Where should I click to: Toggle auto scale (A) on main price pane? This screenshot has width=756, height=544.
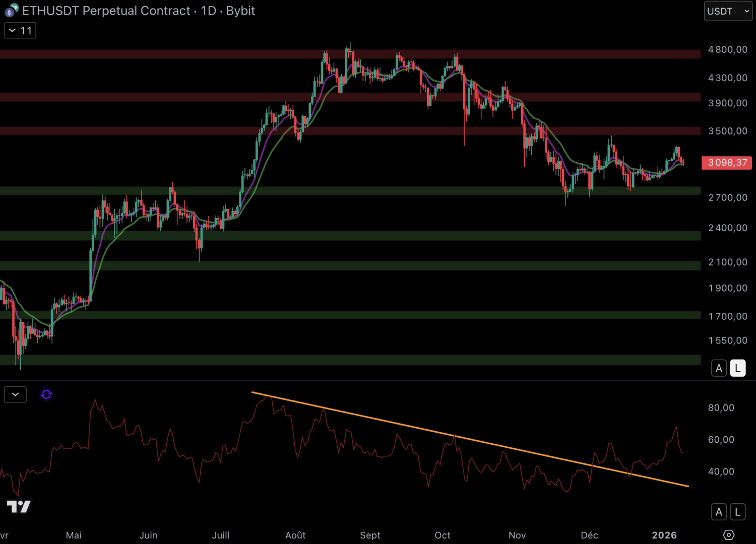[x=719, y=368]
